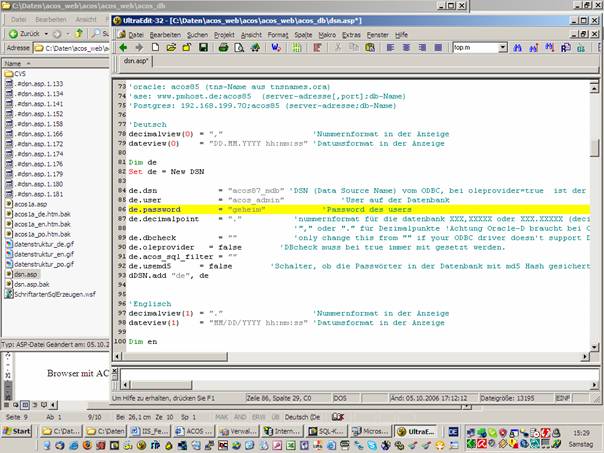
Task: Click the gray Forward arrow in UltraEdit toolbar
Action: (139, 48)
